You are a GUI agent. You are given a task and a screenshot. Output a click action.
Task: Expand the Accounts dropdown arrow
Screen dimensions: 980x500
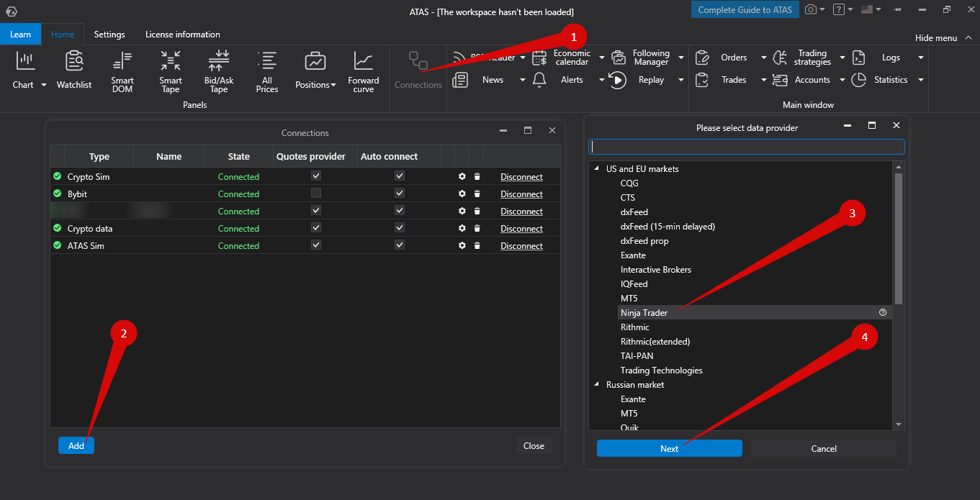tap(842, 80)
